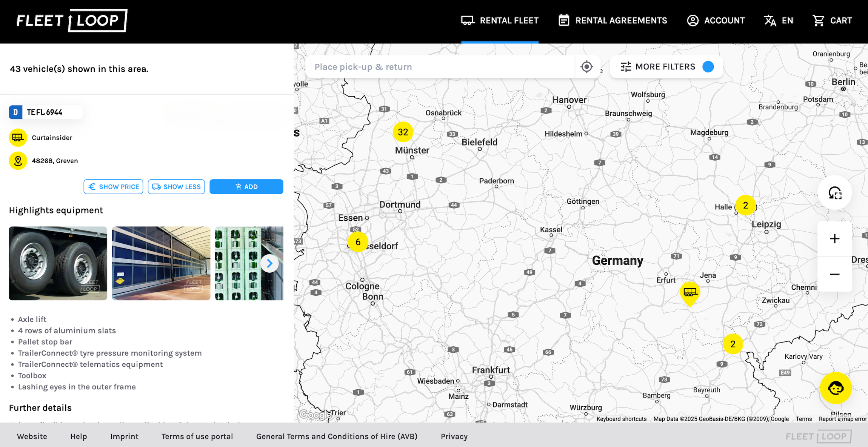The height and width of the screenshot is (447, 868).
Task: Click SHOW PRICE button for TEFL 6944
Action: click(114, 186)
